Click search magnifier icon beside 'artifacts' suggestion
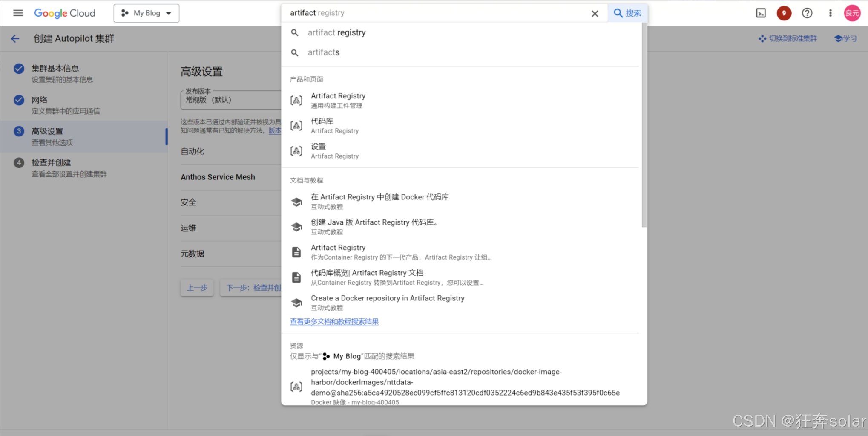This screenshot has width=868, height=436. [x=294, y=52]
